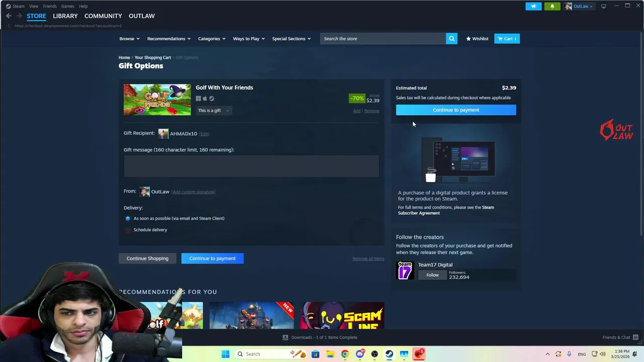Toggle Big Picture mode monitor icon
Viewport: 644px width, 362px height.
(x=604, y=6)
